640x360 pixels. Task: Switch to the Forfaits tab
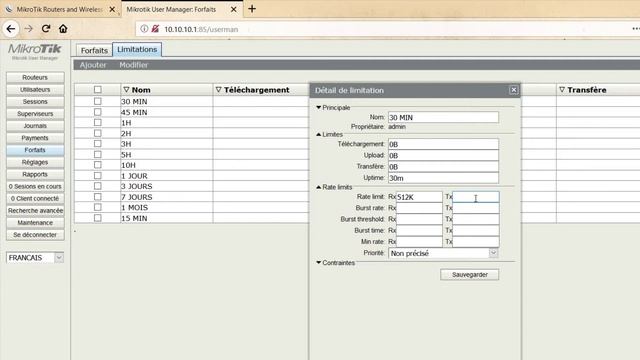(94, 50)
